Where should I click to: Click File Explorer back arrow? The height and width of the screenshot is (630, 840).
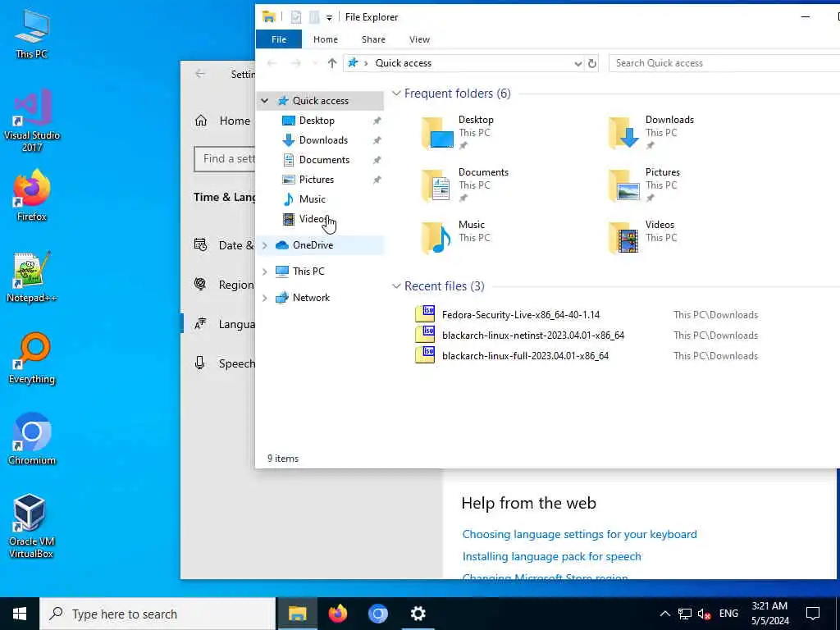(x=272, y=63)
